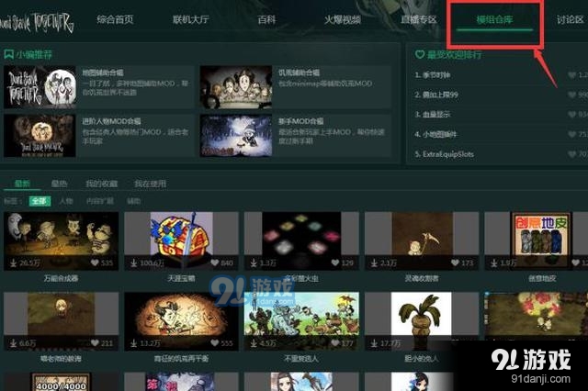Open ranking item 5. ExtraEquipSlots
The height and width of the screenshot is (391, 588).
(x=445, y=154)
